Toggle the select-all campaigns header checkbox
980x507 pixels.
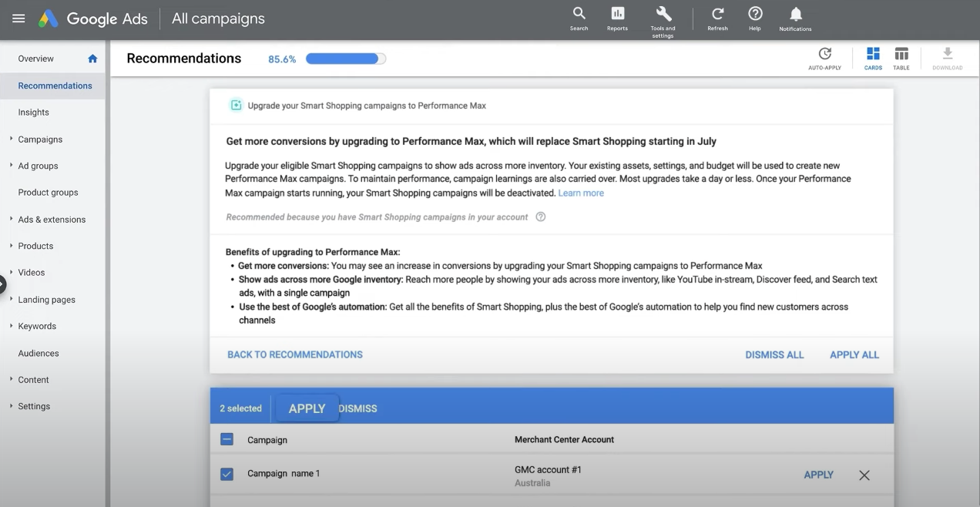pos(227,440)
